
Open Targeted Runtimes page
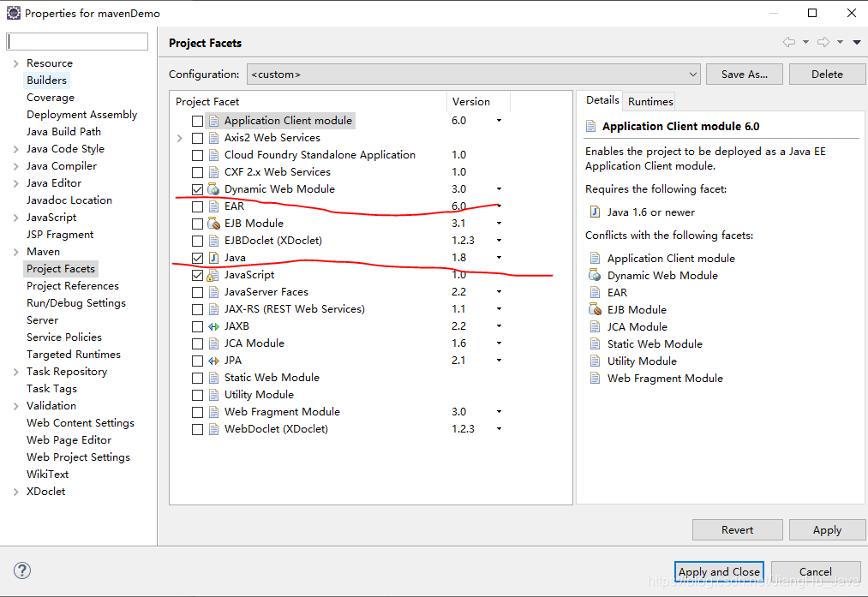[x=73, y=354]
